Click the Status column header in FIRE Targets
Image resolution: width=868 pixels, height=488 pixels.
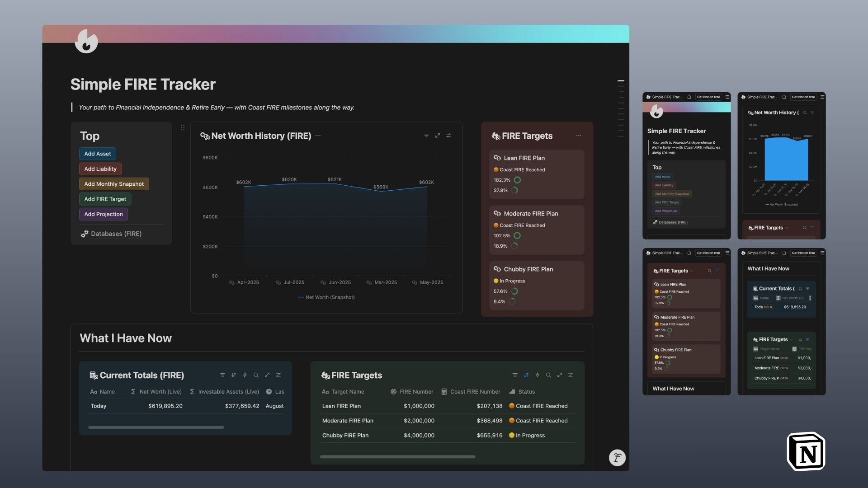[x=526, y=392]
